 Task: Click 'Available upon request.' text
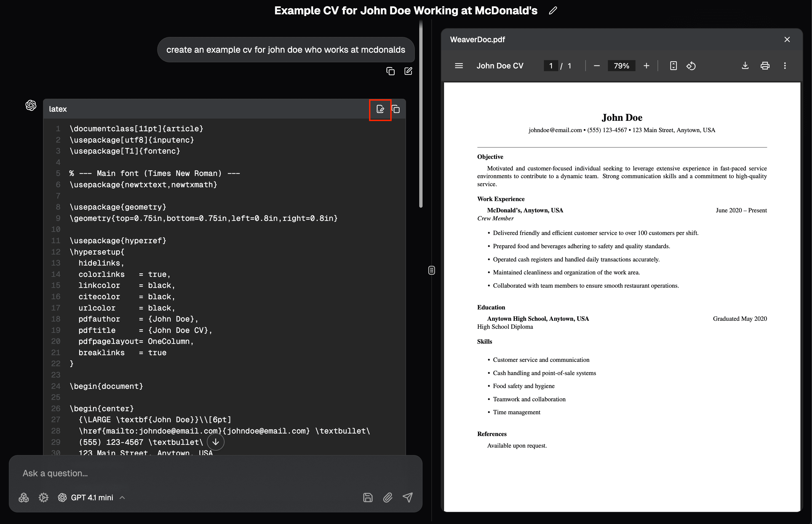517,446
